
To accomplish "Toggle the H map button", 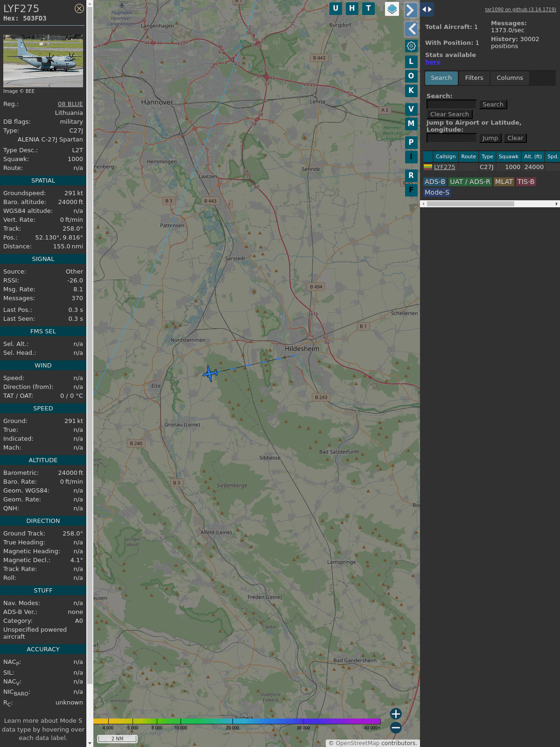I will point(352,8).
